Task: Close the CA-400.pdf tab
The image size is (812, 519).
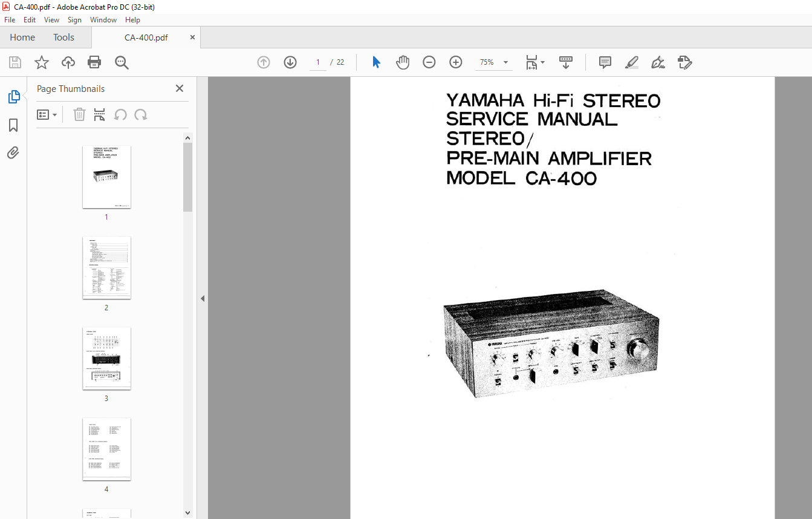Action: coord(192,37)
